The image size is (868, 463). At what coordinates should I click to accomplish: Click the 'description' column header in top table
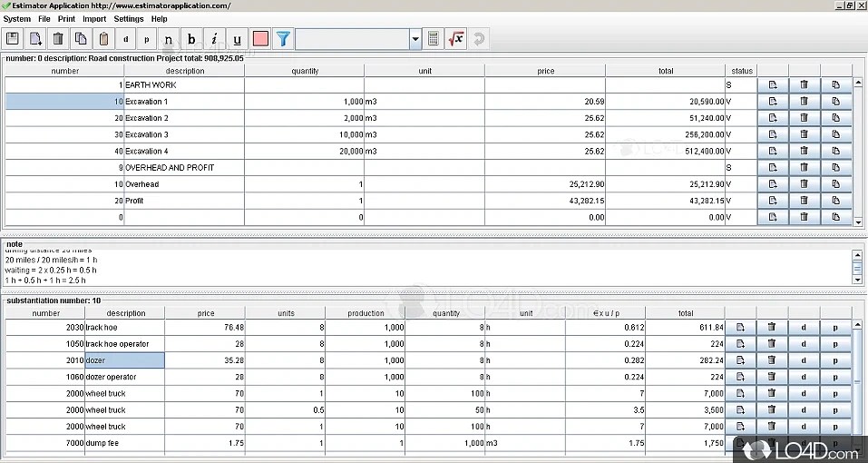(x=184, y=71)
